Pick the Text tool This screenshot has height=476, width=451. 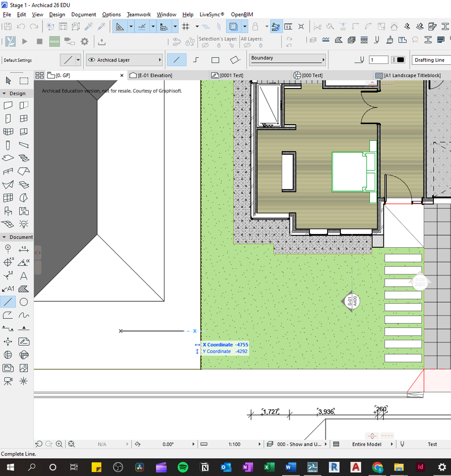point(23,275)
